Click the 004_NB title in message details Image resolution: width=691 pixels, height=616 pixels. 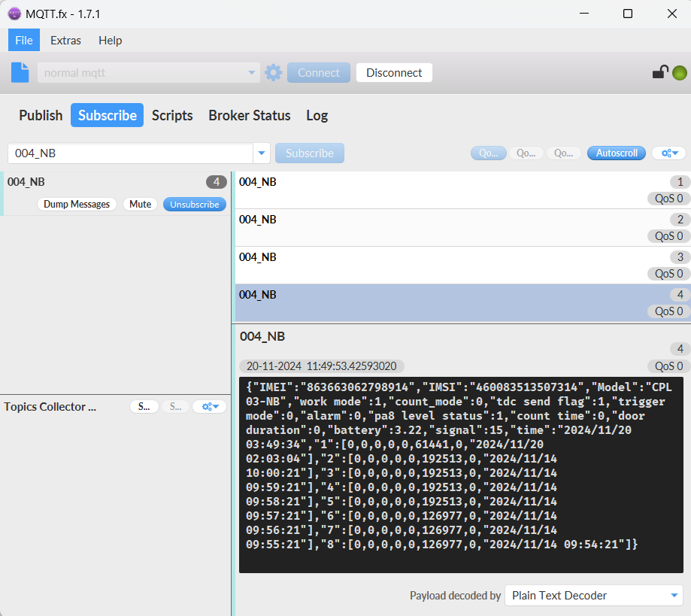click(x=262, y=336)
